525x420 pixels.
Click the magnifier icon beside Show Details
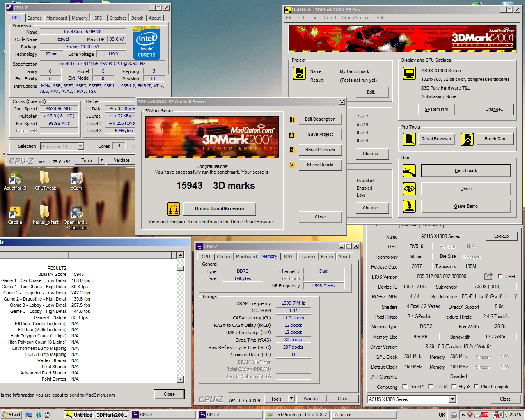(292, 165)
